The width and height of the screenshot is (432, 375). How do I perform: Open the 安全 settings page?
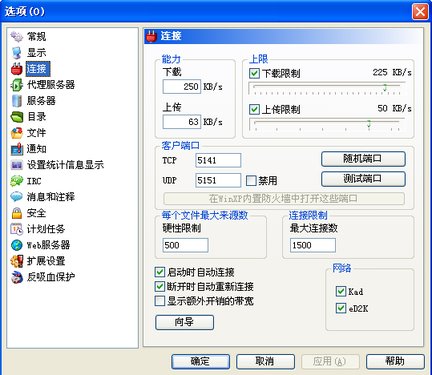coord(36,213)
